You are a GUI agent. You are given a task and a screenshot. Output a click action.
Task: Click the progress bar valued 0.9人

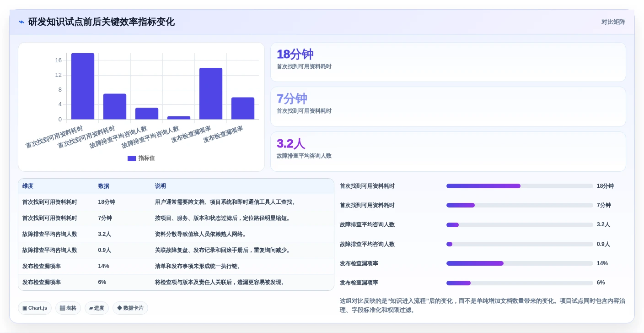[520, 244]
